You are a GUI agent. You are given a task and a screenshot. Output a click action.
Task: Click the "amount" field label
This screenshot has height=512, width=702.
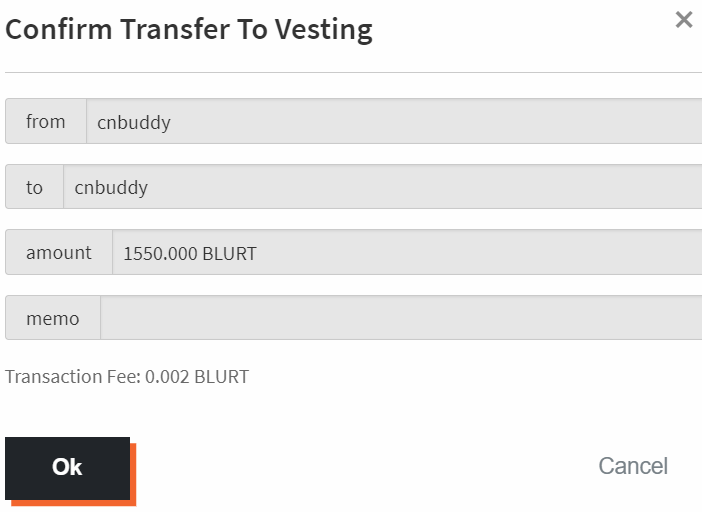pos(59,253)
